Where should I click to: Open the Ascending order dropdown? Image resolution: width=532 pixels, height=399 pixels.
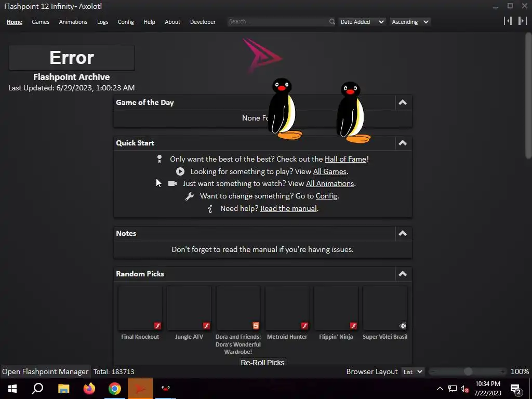click(x=410, y=22)
